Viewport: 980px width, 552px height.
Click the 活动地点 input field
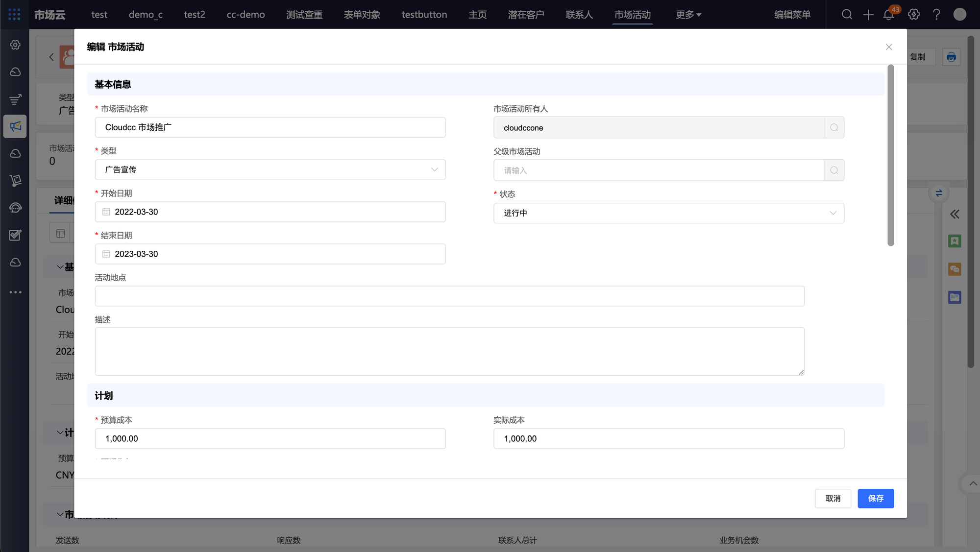pos(449,296)
